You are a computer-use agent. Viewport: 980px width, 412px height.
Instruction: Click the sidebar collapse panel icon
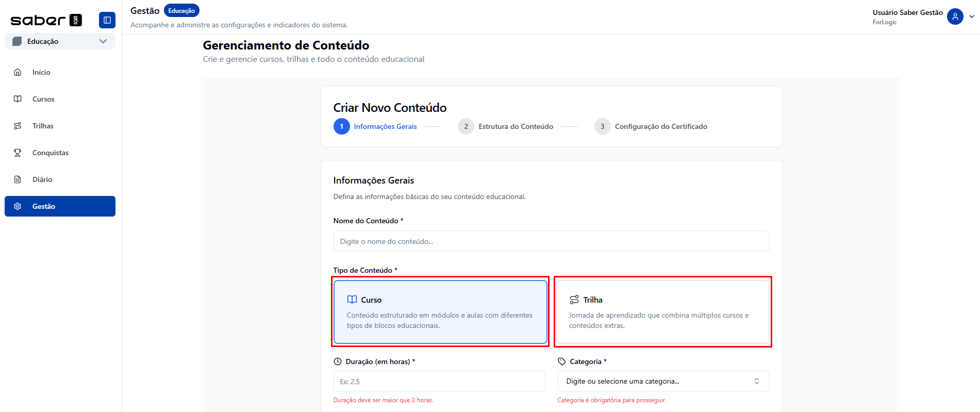[107, 20]
